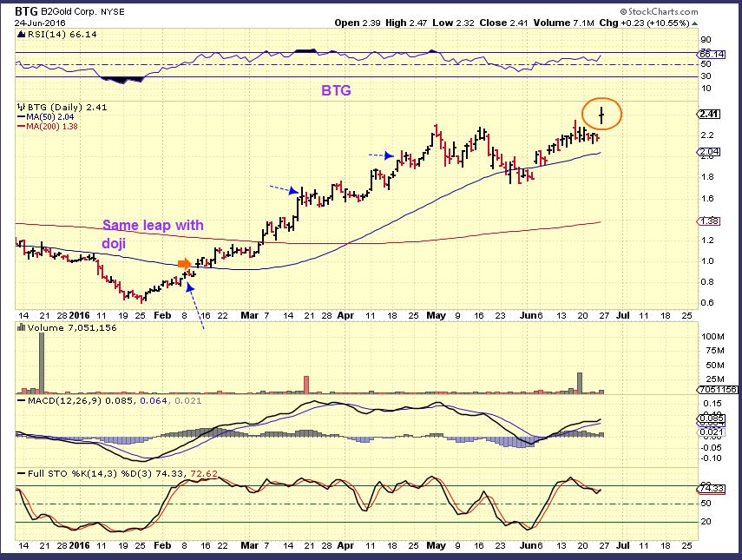Screen dimensions: 742x560
Task: Click the Low 2.32 value
Action: click(x=453, y=23)
